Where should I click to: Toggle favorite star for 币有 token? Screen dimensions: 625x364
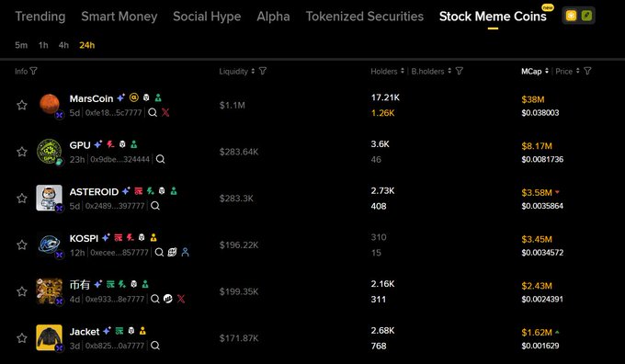[22, 291]
